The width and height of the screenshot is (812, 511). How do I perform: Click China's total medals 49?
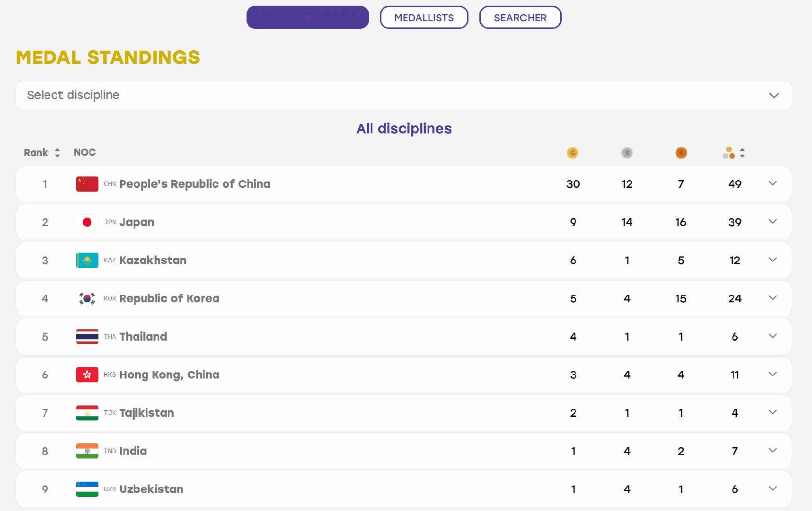[734, 184]
